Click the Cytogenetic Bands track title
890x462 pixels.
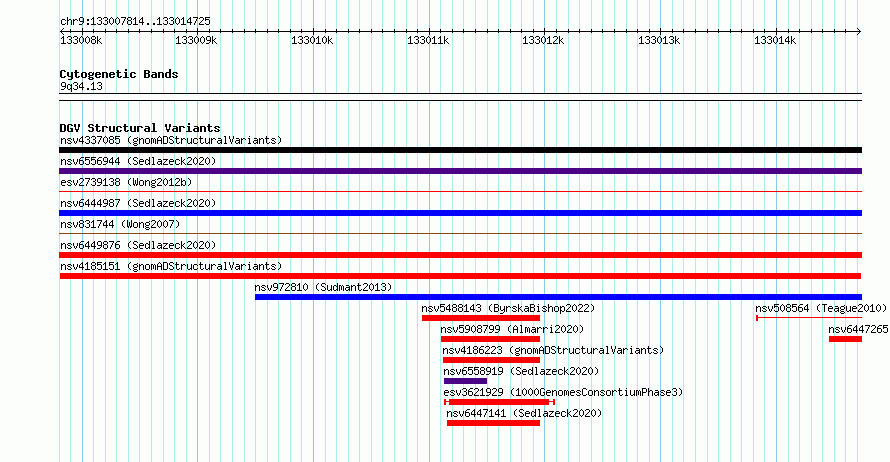click(119, 74)
